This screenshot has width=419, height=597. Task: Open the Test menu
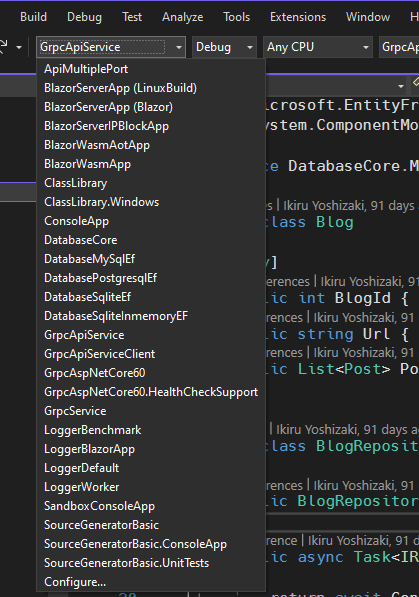click(132, 17)
